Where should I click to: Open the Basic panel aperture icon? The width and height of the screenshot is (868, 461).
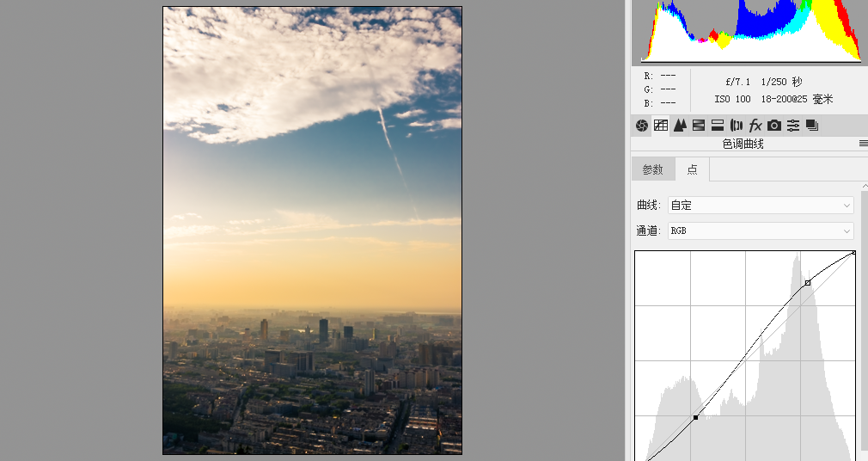click(x=642, y=126)
